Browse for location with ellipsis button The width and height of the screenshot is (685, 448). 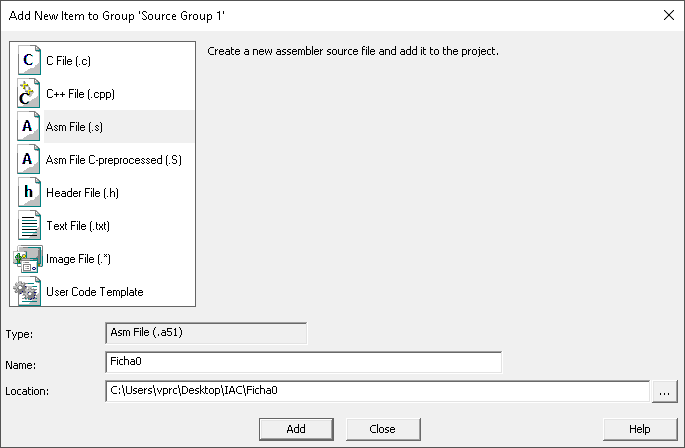(665, 391)
